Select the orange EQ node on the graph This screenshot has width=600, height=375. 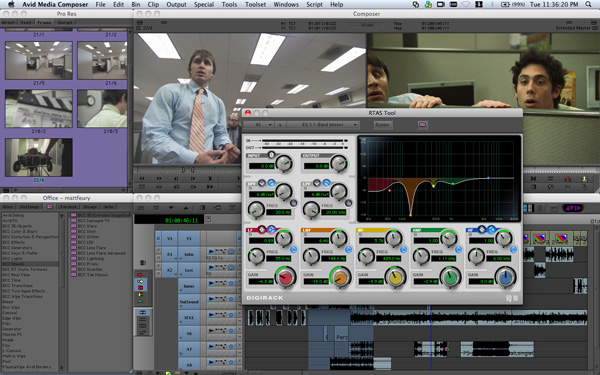[411, 215]
